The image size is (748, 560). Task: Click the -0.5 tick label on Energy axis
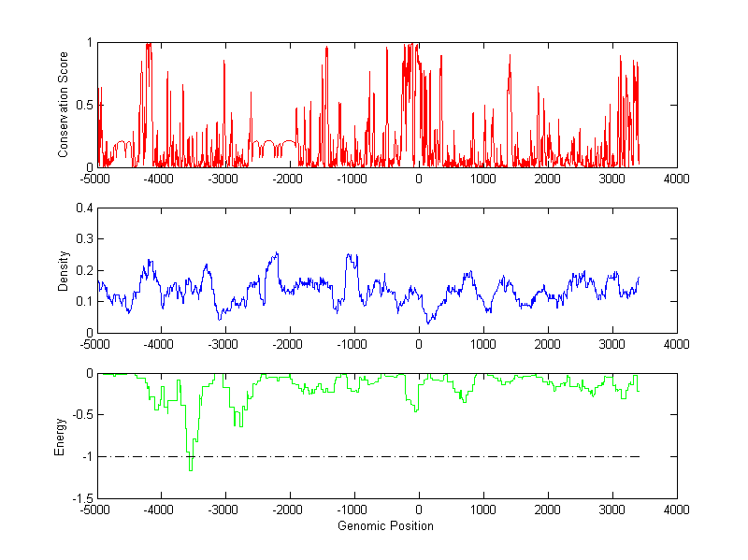pos(80,415)
